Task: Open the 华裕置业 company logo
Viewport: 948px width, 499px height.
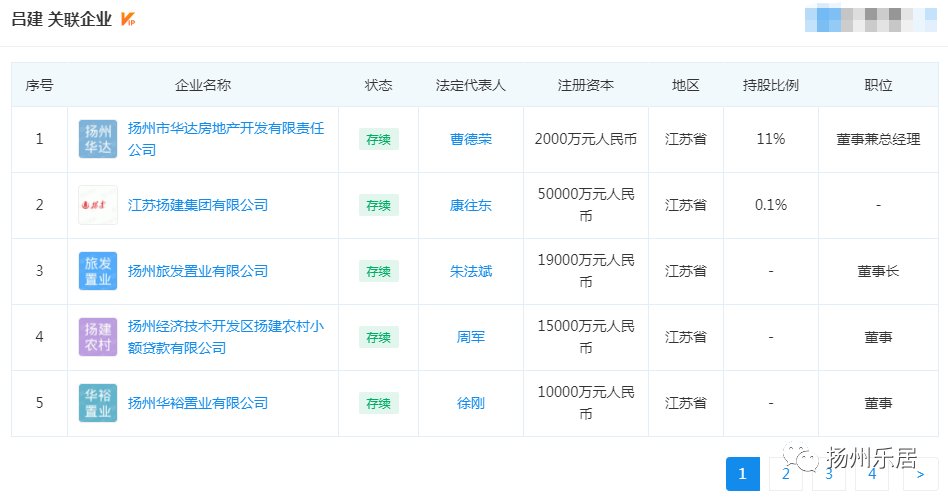Action: [98, 403]
